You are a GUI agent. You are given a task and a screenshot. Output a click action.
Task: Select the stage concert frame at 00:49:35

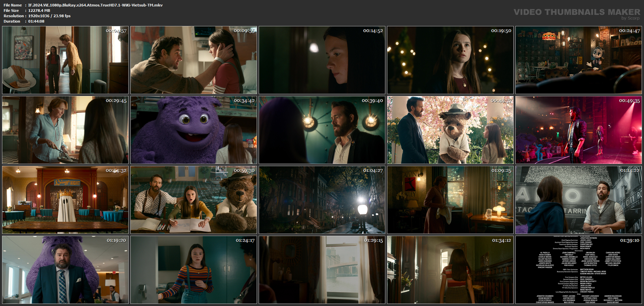[579, 130]
